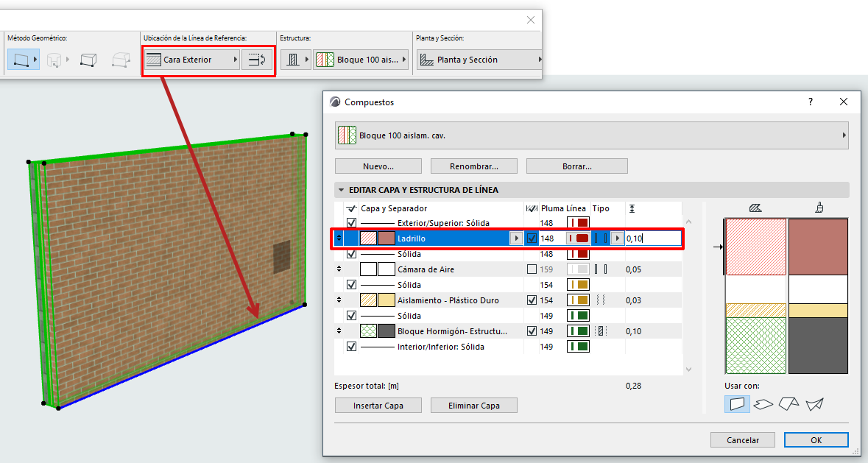Select the polygon wall geometry method
The height and width of the screenshot is (463, 868).
[x=120, y=60]
